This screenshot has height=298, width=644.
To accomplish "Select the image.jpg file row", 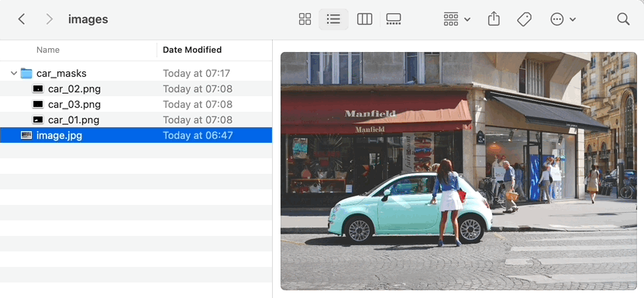I will 136,135.
